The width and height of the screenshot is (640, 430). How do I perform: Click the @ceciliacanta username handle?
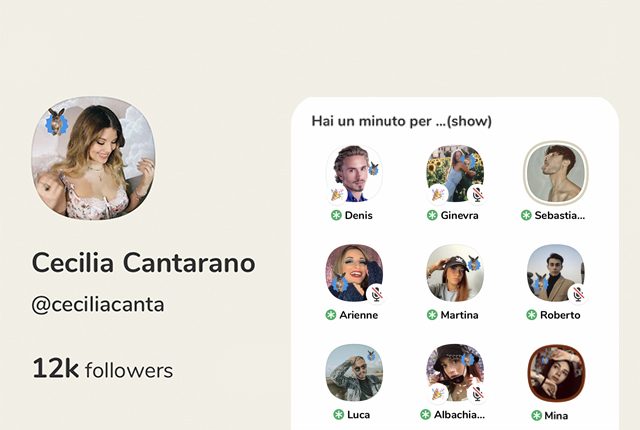tap(98, 305)
